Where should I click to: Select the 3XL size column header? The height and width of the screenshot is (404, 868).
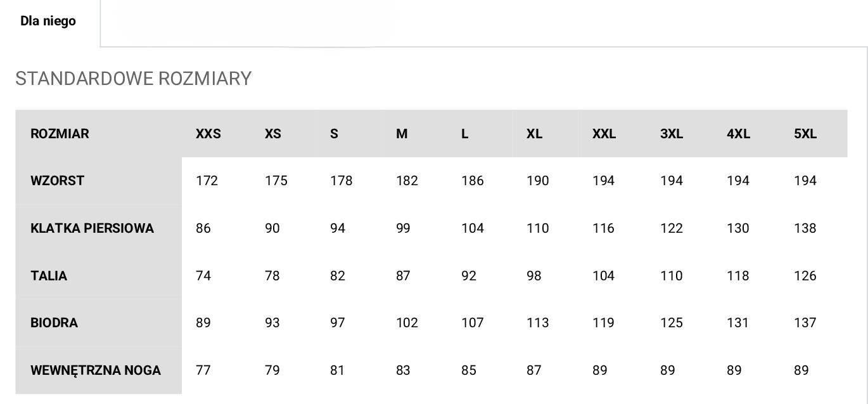pos(672,134)
